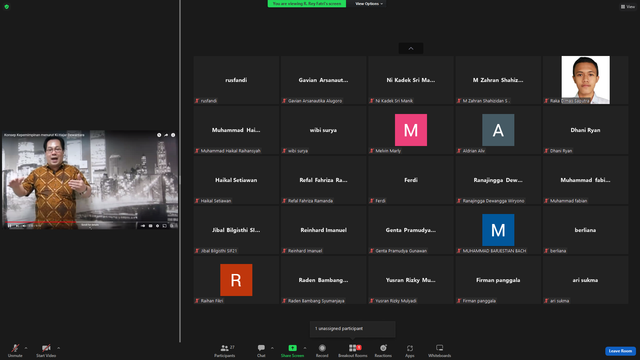The image size is (640, 360).
Task: Collapse gallery with the up chevron
Action: (x=411, y=49)
